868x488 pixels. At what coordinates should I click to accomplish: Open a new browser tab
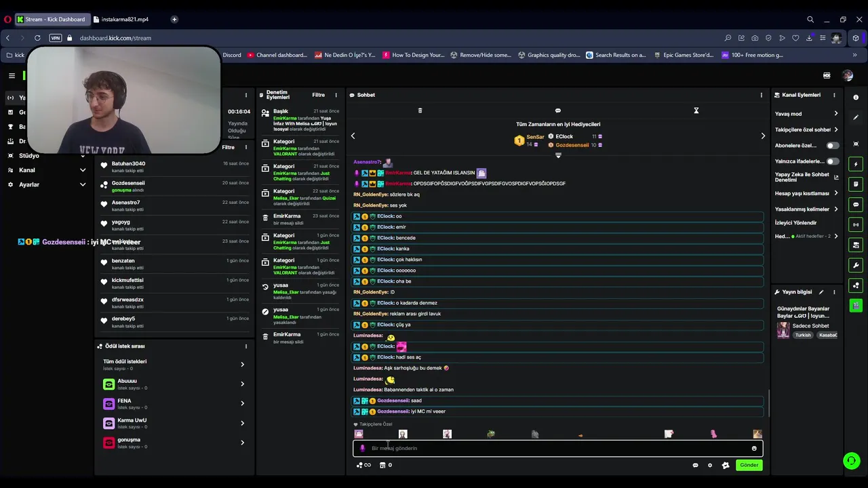(x=174, y=20)
